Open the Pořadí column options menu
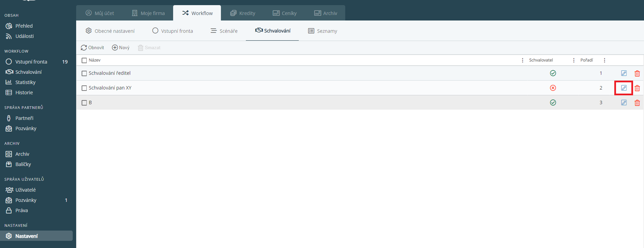The width and height of the screenshot is (644, 248). click(604, 60)
